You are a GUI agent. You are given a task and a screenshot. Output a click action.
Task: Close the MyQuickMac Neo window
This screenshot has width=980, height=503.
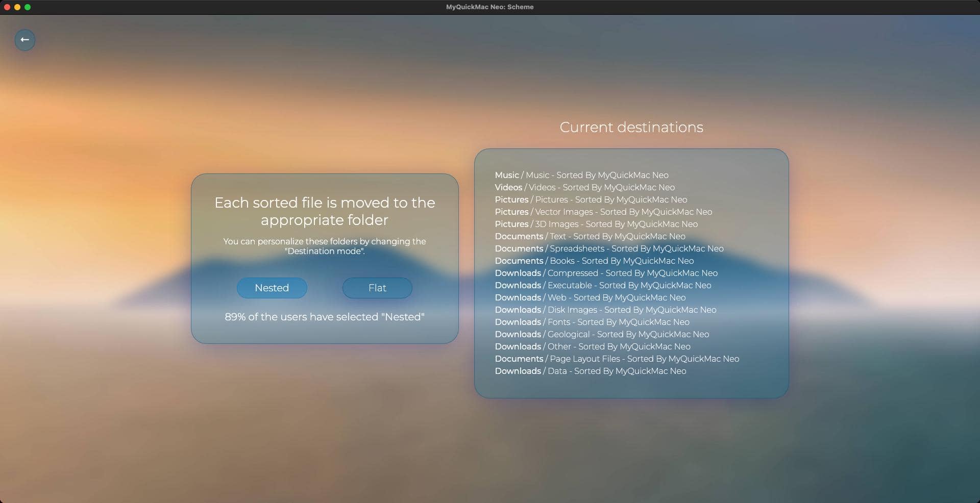7,7
